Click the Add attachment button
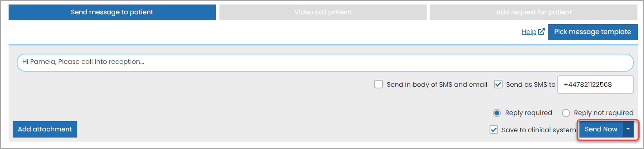This screenshot has width=644, height=149. 45,129
